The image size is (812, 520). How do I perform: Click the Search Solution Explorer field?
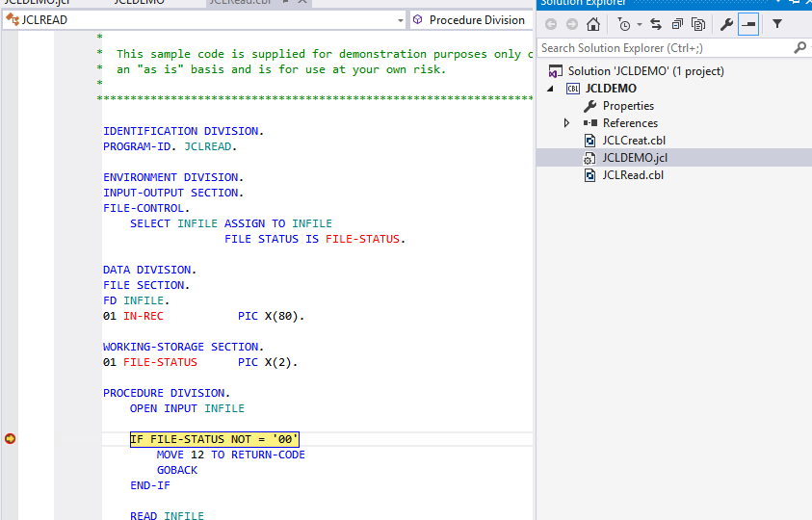coord(665,47)
